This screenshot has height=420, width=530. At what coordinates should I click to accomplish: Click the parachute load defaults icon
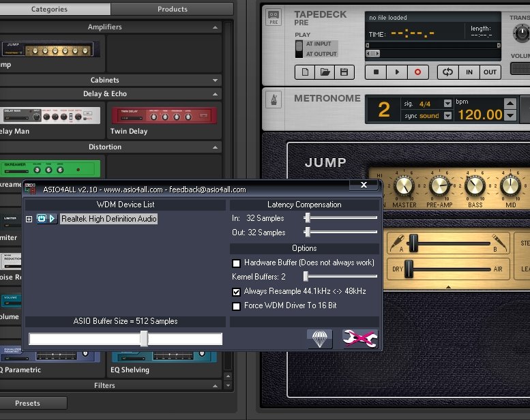coord(319,339)
